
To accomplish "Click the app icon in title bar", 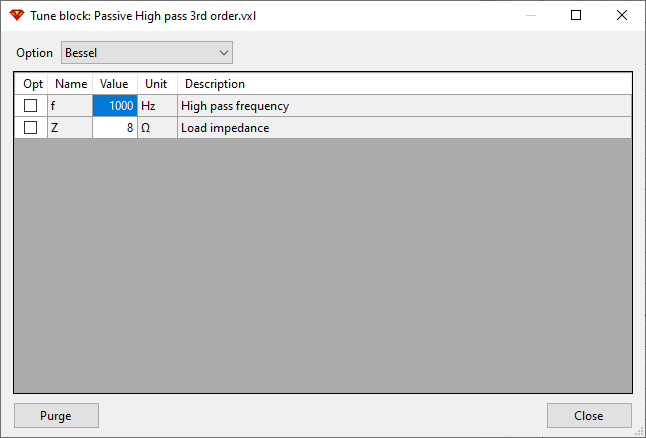I will point(17,15).
